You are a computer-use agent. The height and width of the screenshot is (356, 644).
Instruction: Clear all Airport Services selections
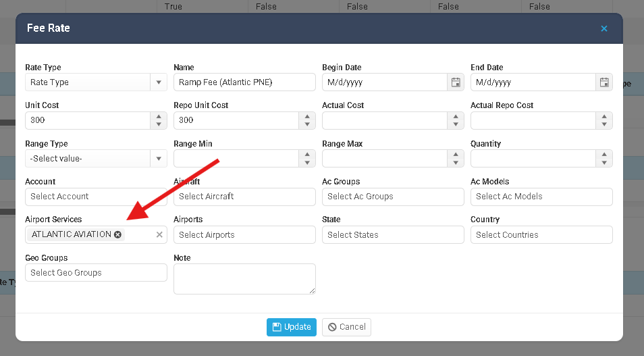[x=159, y=234]
